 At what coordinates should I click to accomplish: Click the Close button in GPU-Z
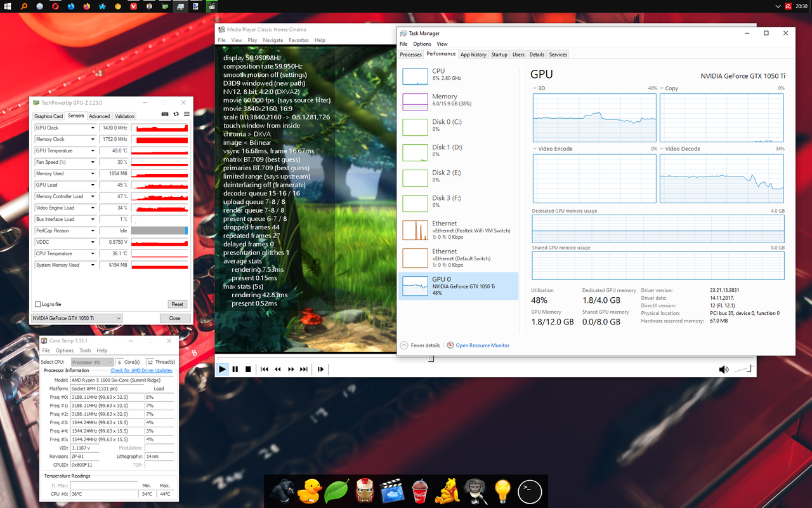(x=174, y=318)
